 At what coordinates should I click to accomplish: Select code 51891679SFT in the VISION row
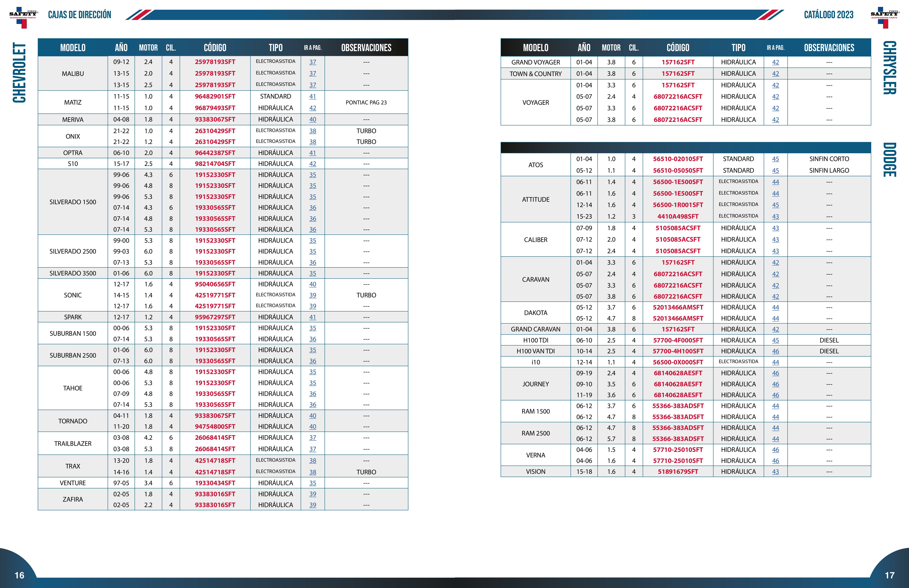[678, 471]
